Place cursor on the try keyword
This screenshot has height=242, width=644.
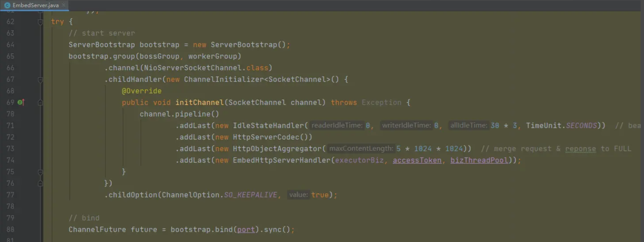(58, 22)
